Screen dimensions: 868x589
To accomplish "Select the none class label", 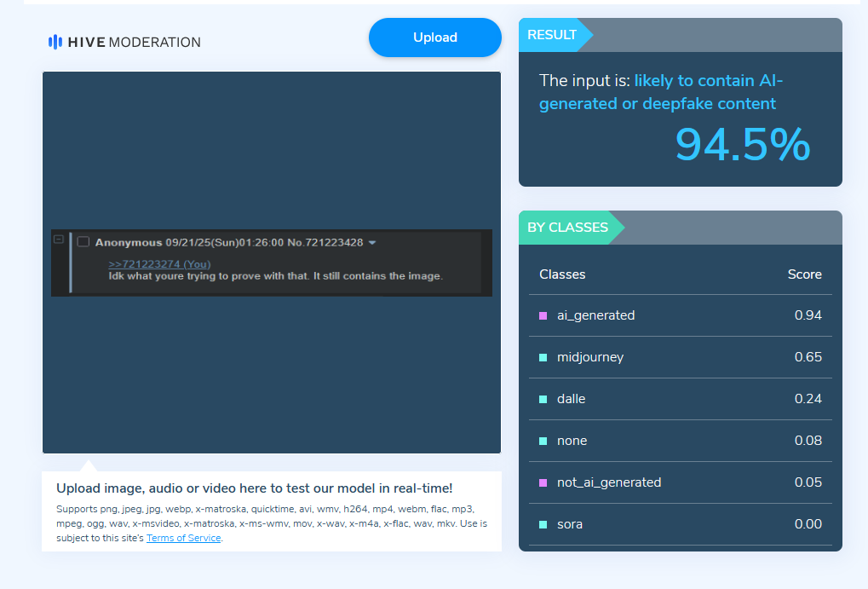I will [x=572, y=441].
